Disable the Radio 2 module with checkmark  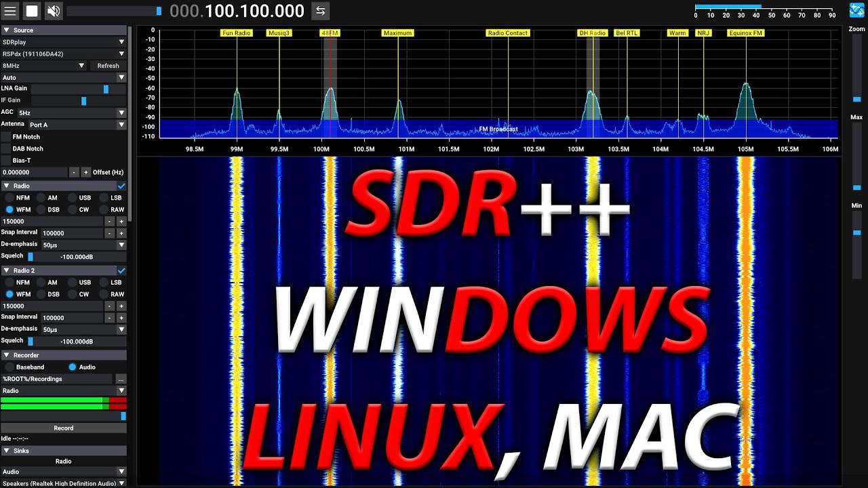121,270
